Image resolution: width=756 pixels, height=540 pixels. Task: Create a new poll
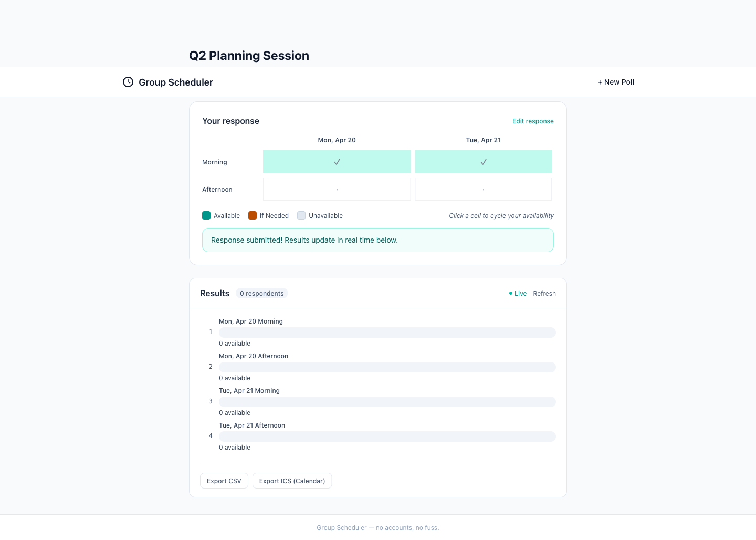(x=616, y=82)
